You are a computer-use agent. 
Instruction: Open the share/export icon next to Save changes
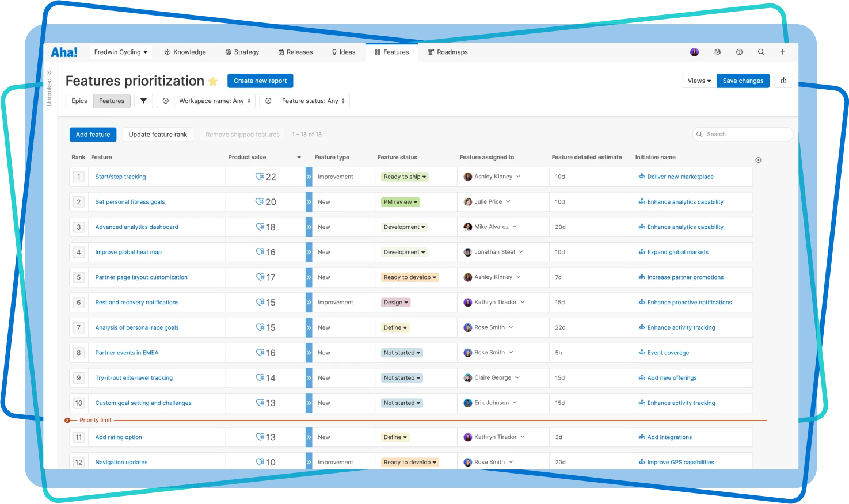point(783,81)
